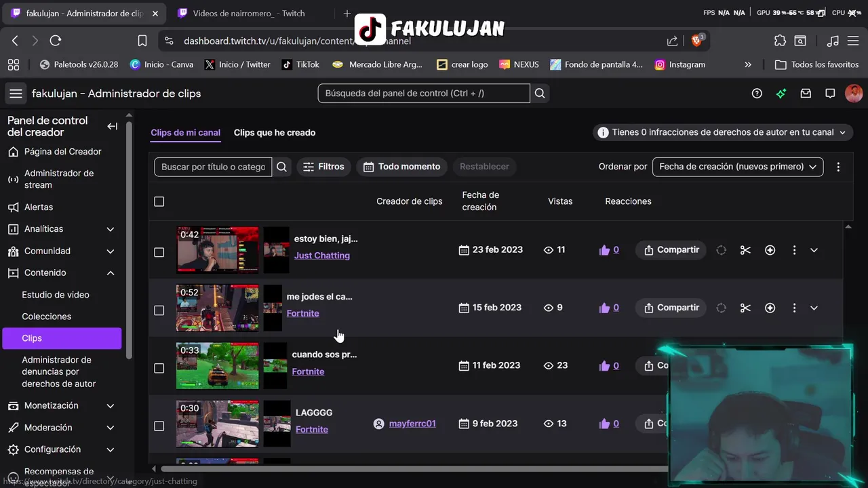Open the 0:42 clip thumbnail
Image resolution: width=868 pixels, height=488 pixels.
pyautogui.click(x=218, y=250)
